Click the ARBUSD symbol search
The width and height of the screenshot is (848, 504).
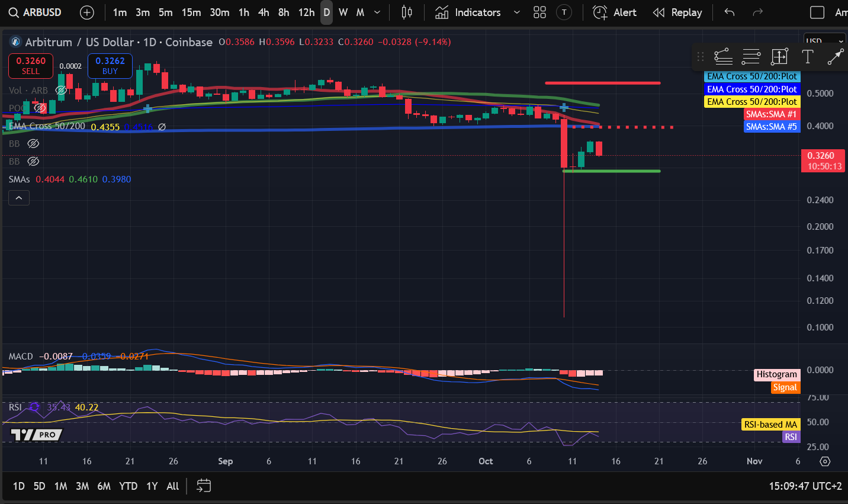coord(36,12)
